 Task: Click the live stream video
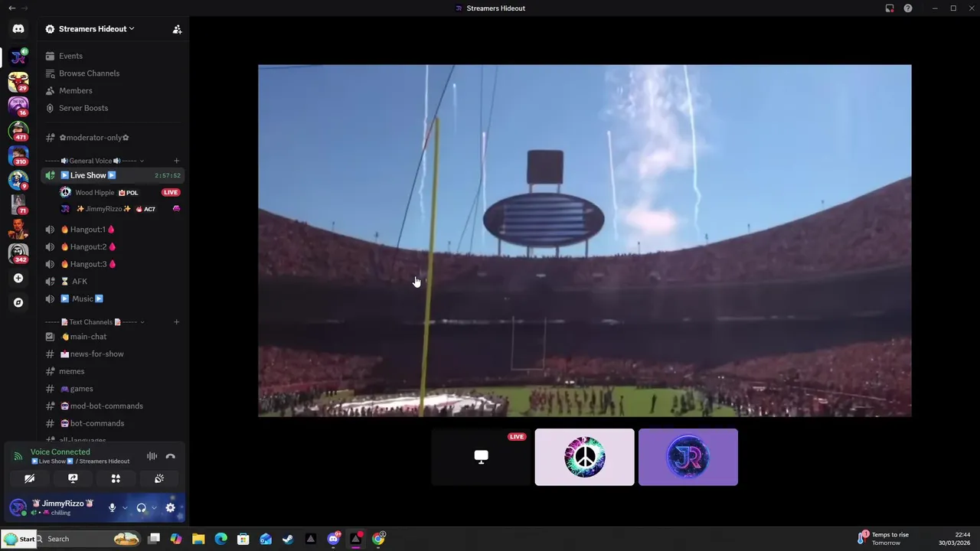point(584,240)
